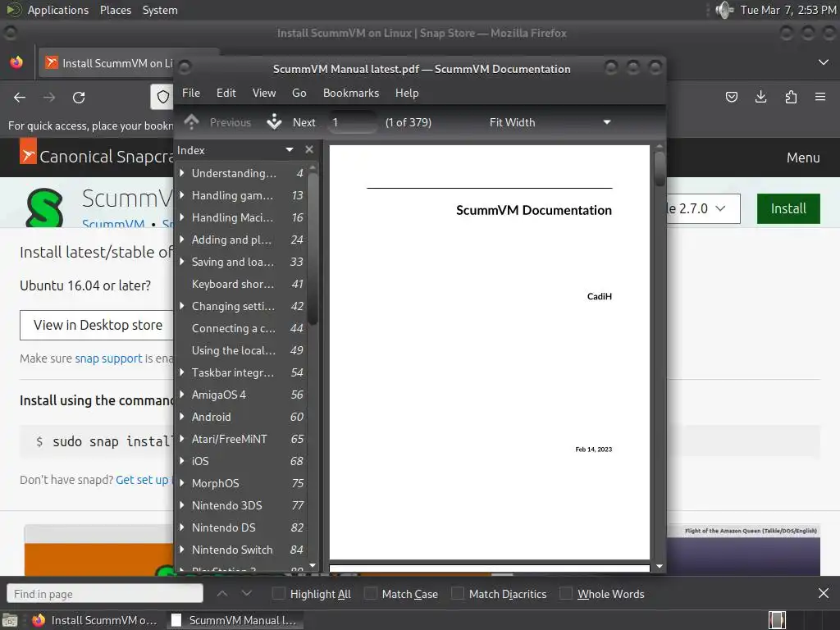Open Firefox extensions puzzle icon
The image size is (840, 630).
pyautogui.click(x=791, y=97)
